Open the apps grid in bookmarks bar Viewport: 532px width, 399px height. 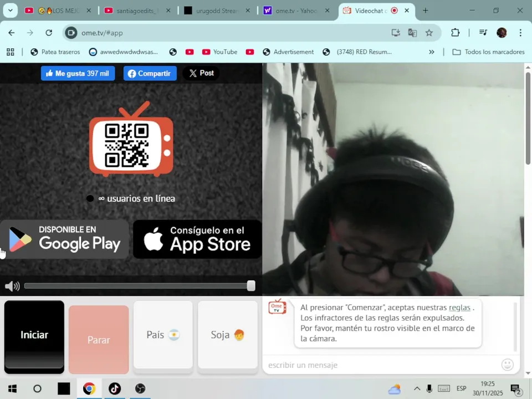[x=11, y=52]
